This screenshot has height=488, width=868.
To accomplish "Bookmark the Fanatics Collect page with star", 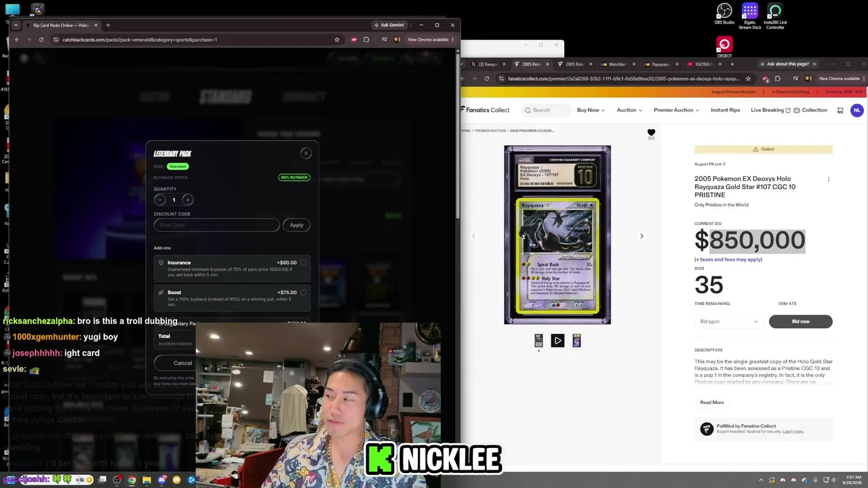I will tap(748, 79).
